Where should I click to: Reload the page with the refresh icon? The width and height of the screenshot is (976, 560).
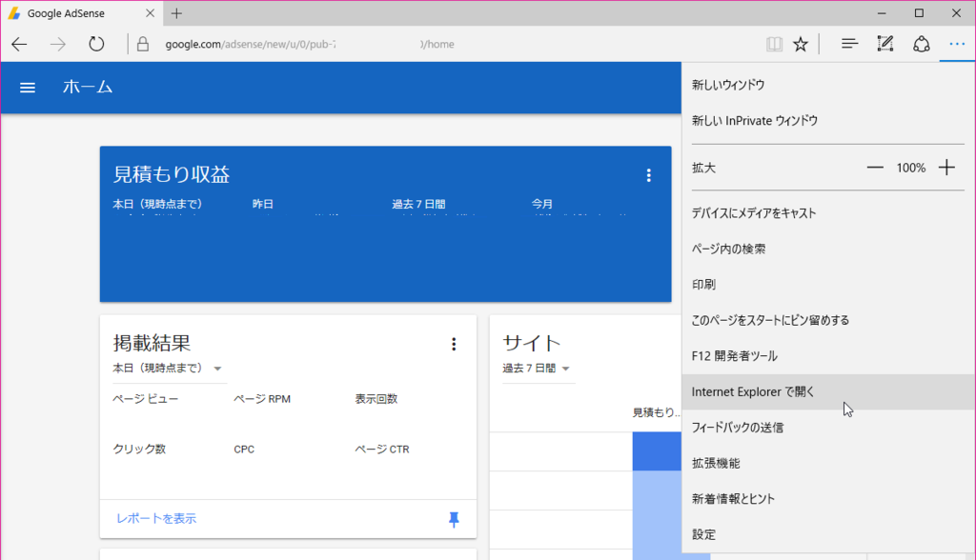96,44
